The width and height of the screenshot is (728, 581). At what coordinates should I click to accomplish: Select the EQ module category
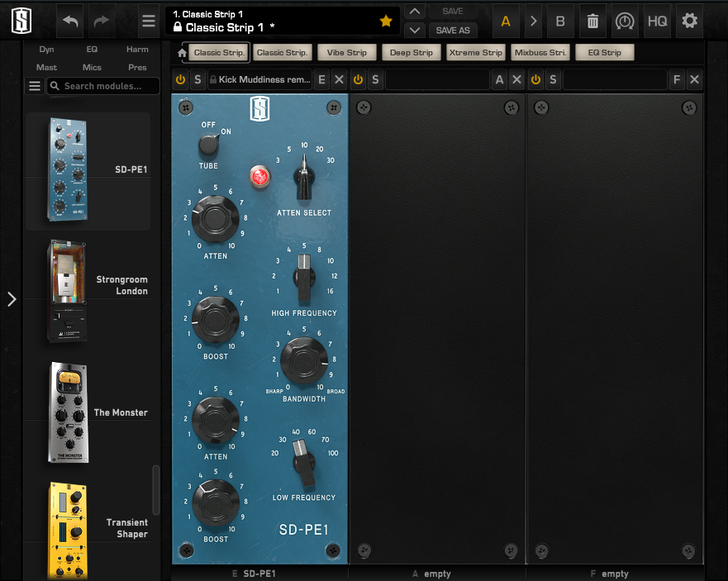tap(92, 50)
